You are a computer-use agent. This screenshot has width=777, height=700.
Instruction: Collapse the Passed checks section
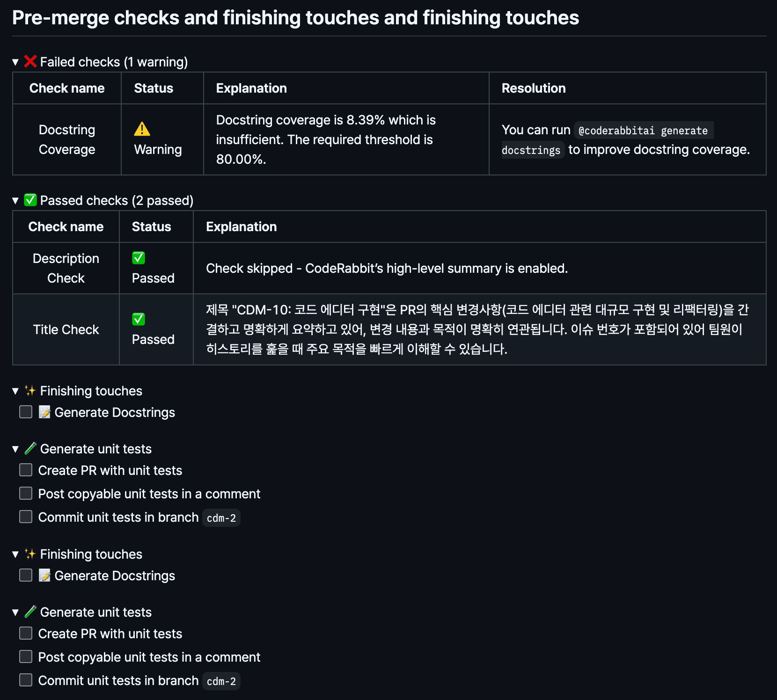(x=15, y=200)
